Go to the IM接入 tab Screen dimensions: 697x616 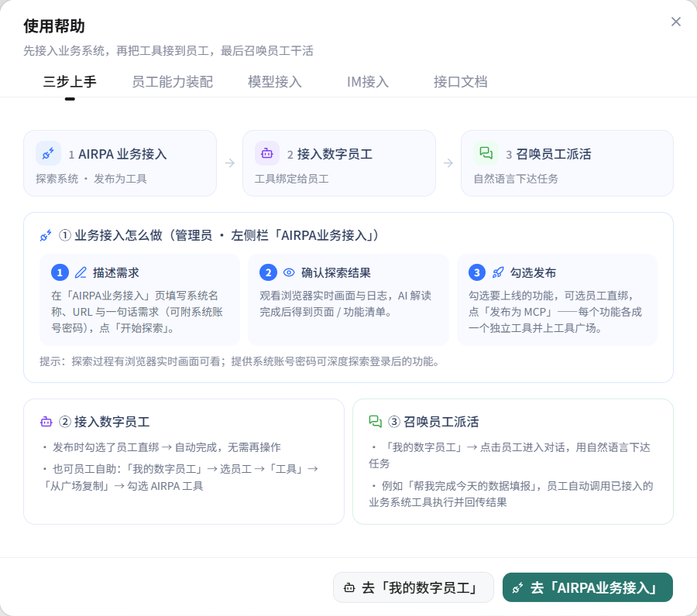tap(368, 82)
